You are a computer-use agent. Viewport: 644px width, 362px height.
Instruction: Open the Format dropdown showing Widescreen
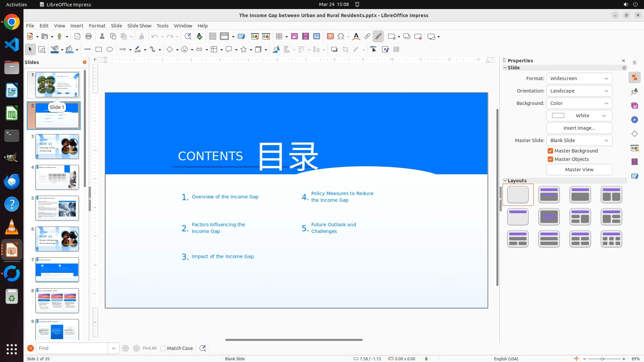pyautogui.click(x=579, y=78)
